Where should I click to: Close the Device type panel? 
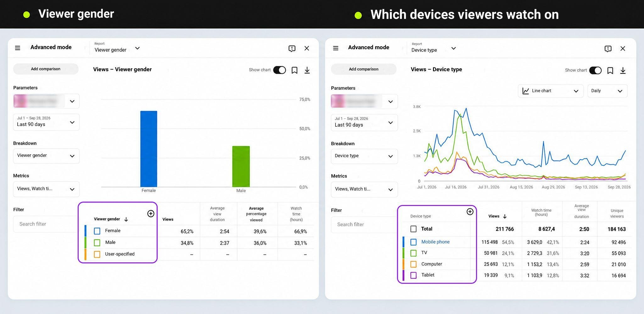(x=623, y=49)
